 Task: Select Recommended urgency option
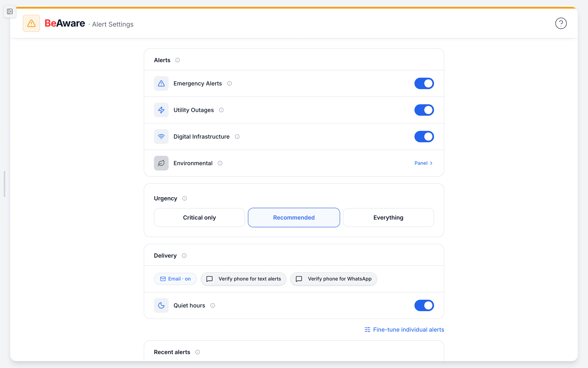tap(294, 218)
